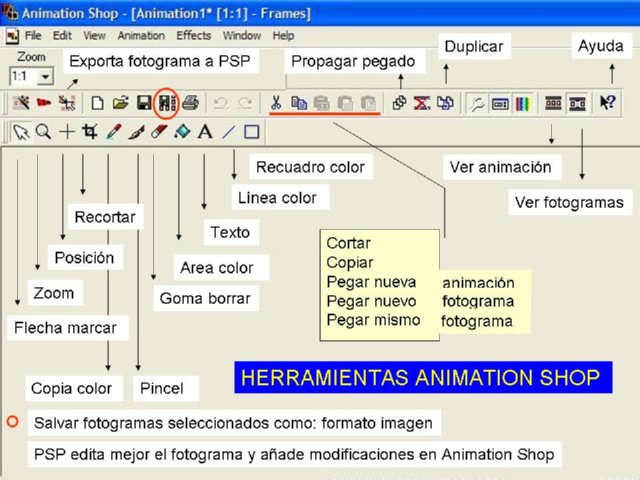Viewport: 640px width, 480px height.
Task: Click the Propagate Paste icon
Action: coord(399,103)
